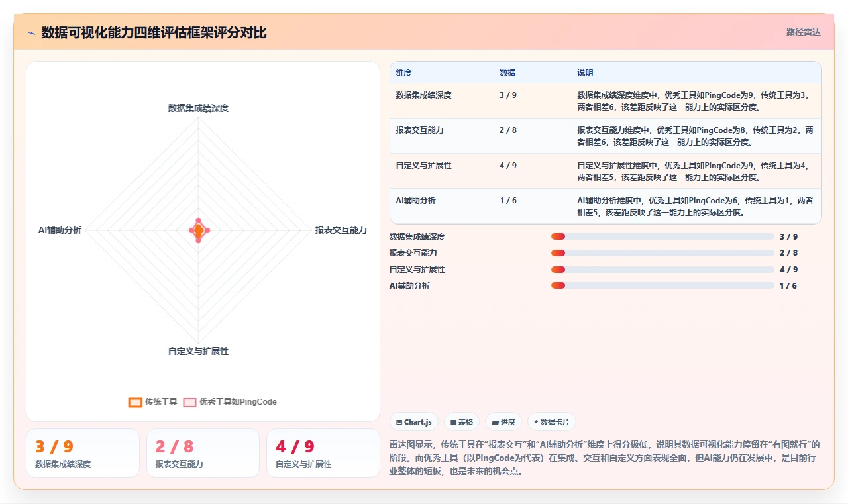Click description text of AI辅助分析 row
The image size is (848, 504).
[x=696, y=207]
